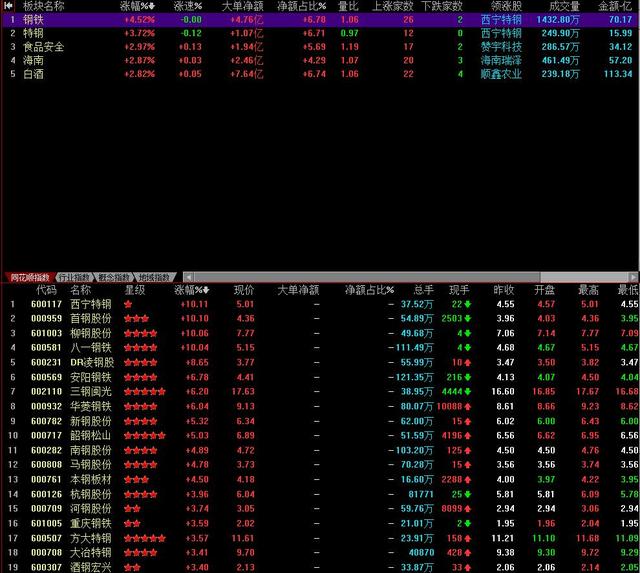Switch to the 行业指数 tab

click(x=75, y=277)
